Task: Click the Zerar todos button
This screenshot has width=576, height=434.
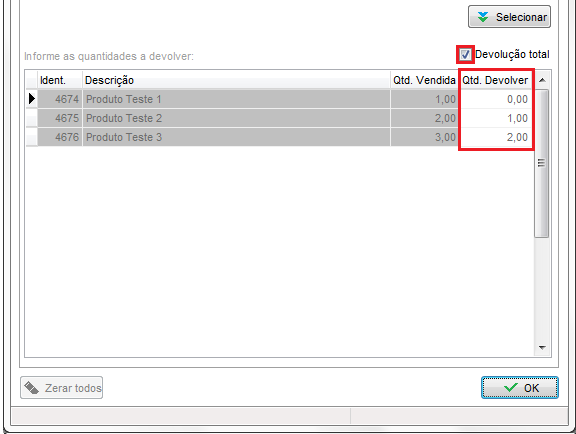Action: [x=61, y=387]
